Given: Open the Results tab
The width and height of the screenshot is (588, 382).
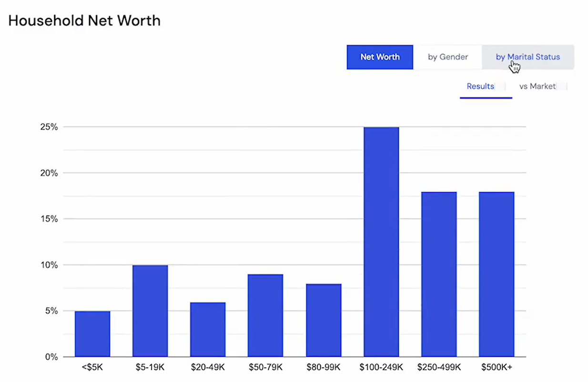Looking at the screenshot, I should [480, 86].
